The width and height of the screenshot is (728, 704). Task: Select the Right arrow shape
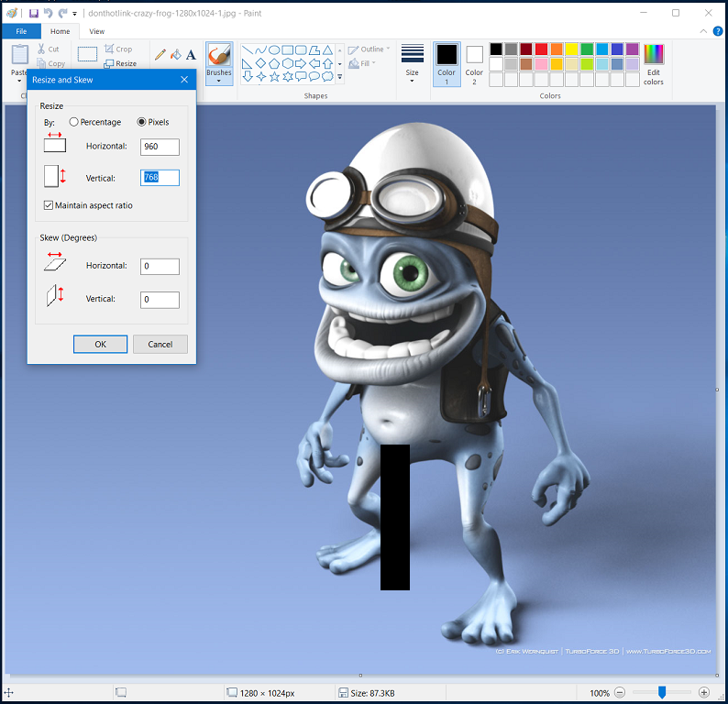(x=301, y=63)
